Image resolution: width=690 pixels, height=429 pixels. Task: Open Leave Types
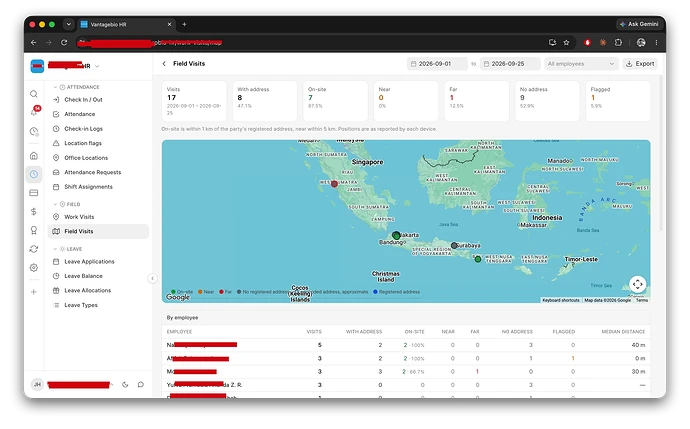click(98, 305)
